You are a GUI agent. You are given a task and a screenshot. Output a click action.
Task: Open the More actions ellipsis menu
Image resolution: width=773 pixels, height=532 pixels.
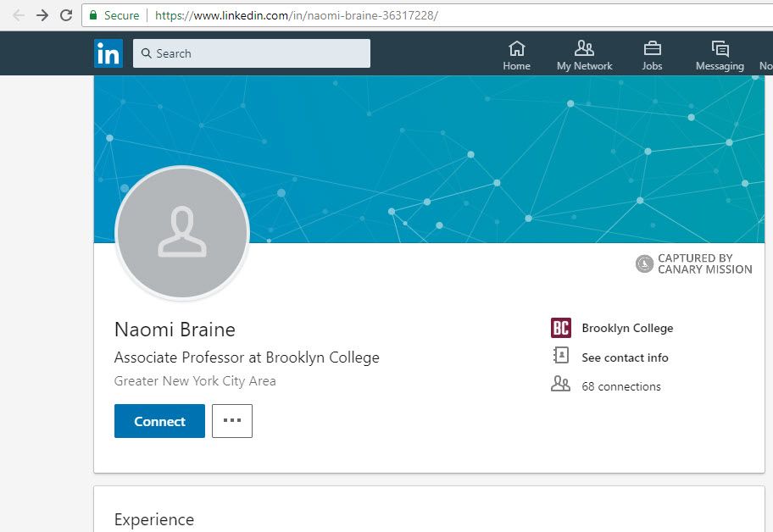(232, 420)
